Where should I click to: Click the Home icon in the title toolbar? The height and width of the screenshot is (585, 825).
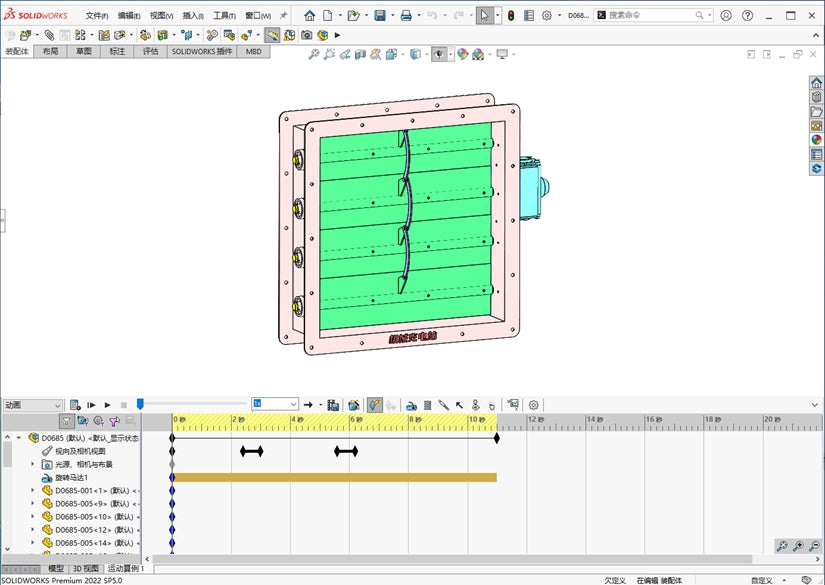[x=309, y=16]
